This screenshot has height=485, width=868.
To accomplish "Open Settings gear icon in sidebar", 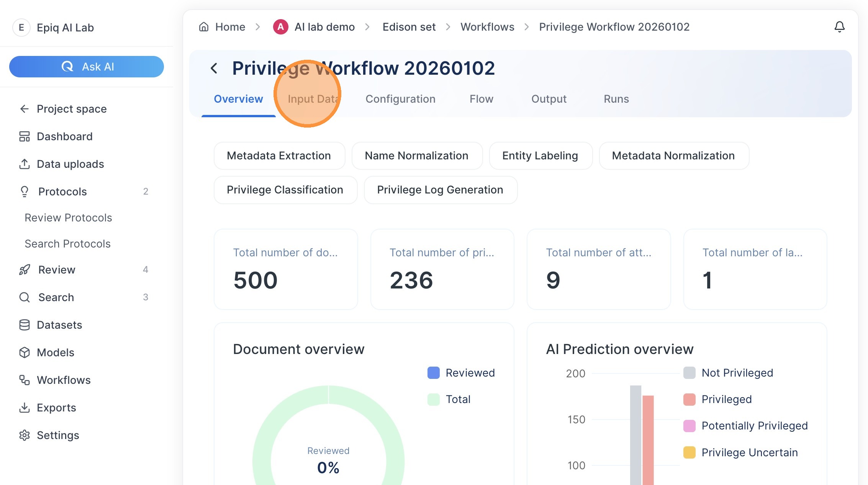I will (25, 435).
